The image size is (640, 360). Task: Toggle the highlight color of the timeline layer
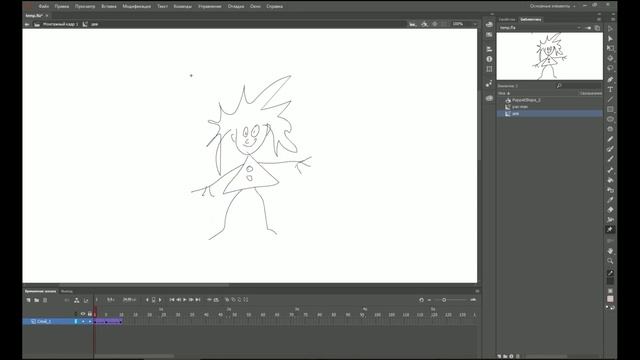pyautogui.click(x=76, y=322)
